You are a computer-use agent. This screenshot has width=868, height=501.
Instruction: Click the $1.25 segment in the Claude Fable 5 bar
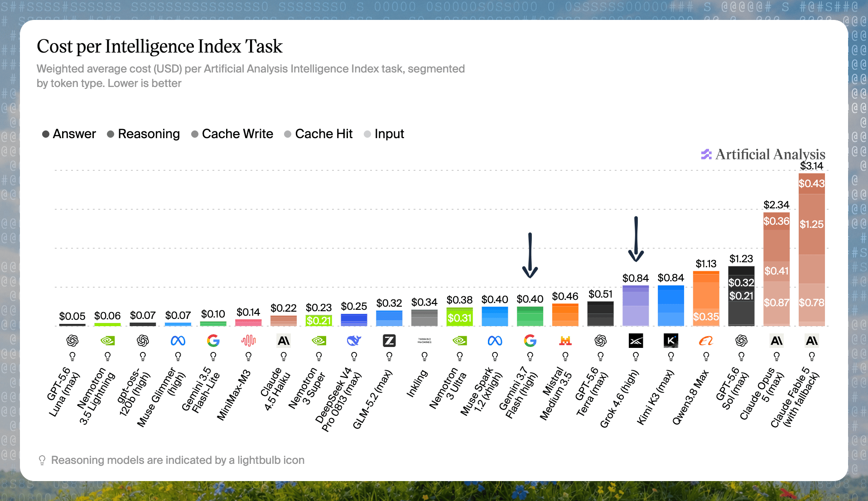click(812, 225)
